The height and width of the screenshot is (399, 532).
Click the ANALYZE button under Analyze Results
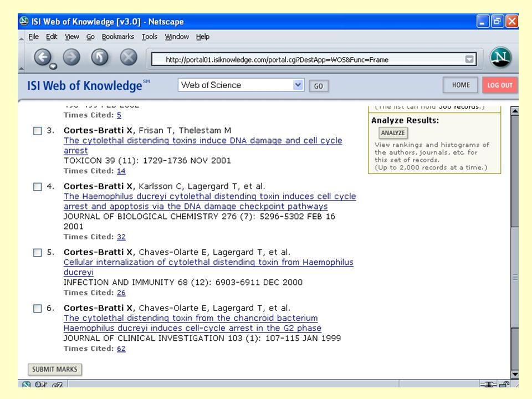(392, 132)
